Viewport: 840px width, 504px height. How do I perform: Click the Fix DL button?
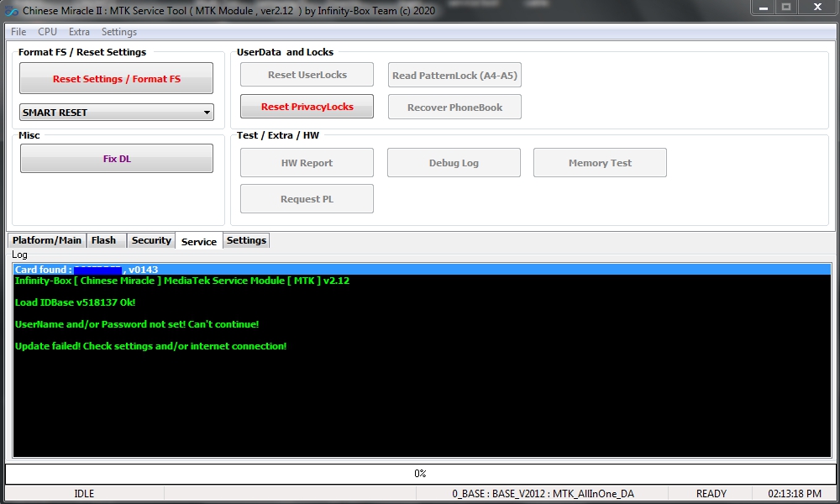point(116,159)
